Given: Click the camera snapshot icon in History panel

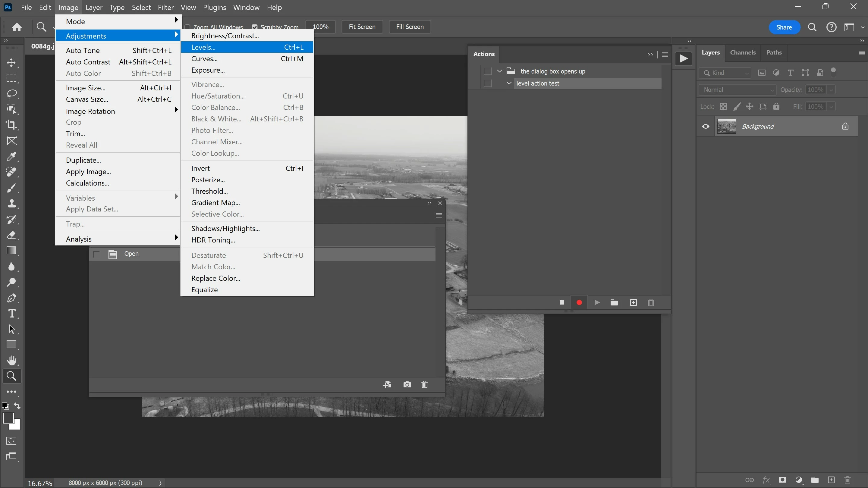Looking at the screenshot, I should click(x=407, y=385).
